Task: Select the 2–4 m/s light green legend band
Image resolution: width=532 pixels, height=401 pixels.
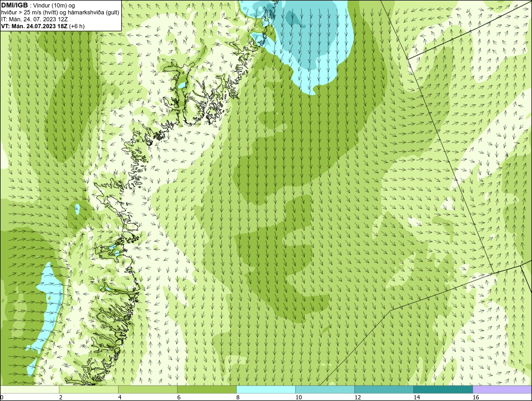Action: [x=89, y=389]
